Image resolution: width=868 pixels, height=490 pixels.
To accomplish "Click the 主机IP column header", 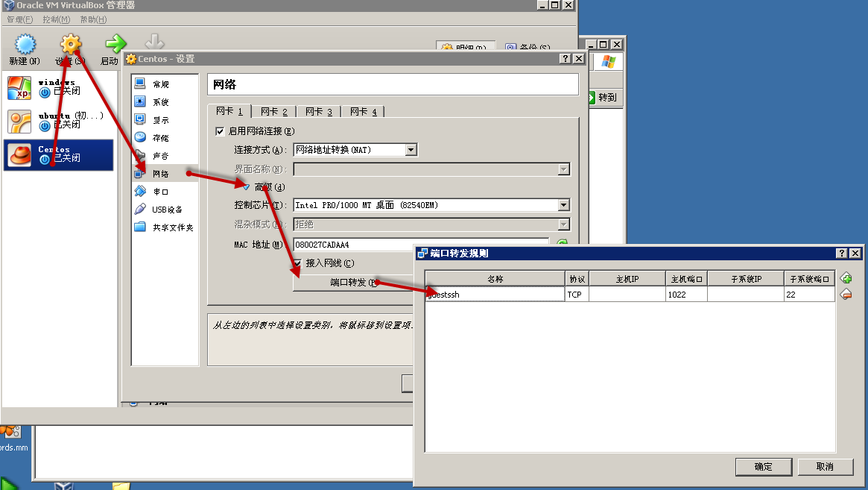I will pos(627,279).
